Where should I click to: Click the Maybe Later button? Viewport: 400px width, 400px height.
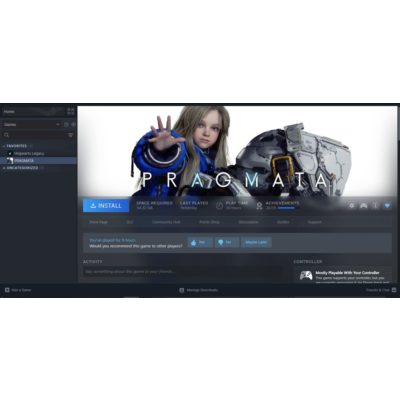[x=256, y=242]
